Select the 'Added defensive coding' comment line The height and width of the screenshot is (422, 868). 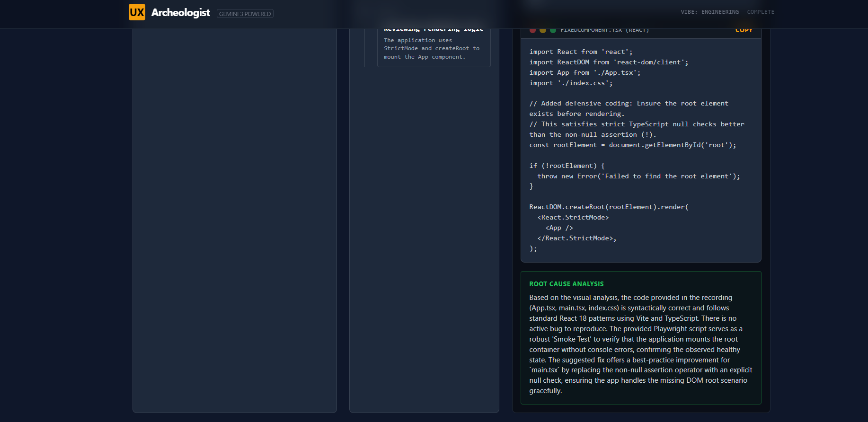click(629, 108)
